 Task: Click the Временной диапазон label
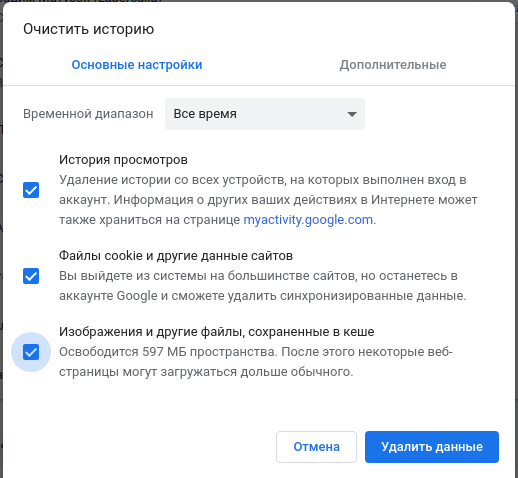(x=88, y=114)
